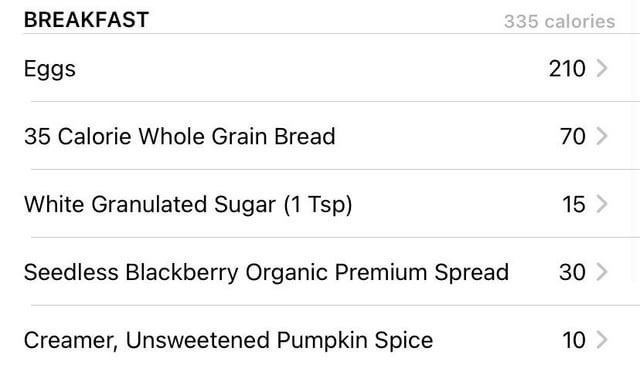Open 35 Calorie Whole Grain Bread item
Image resolution: width=640 pixels, height=368 pixels.
320,136
